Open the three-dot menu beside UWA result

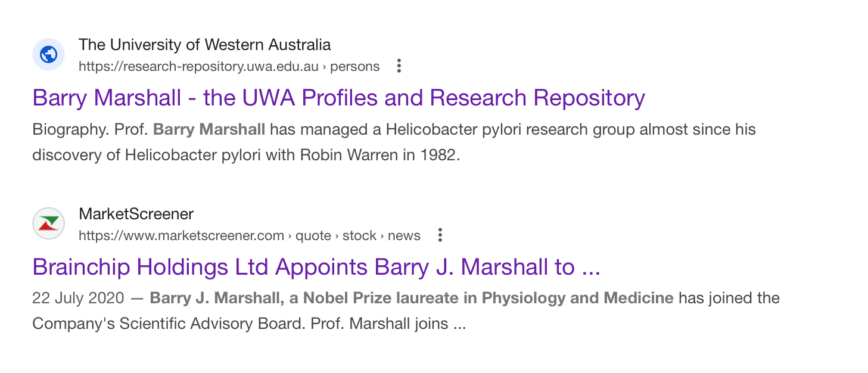click(399, 66)
